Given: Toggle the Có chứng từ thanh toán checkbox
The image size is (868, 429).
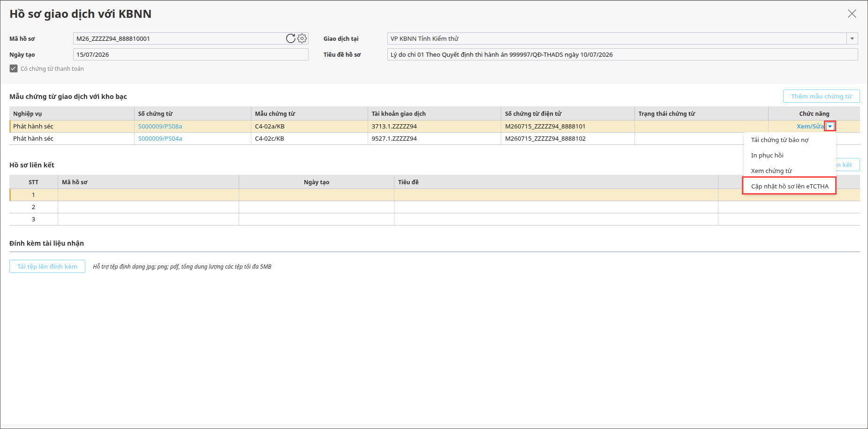Looking at the screenshot, I should coord(14,68).
